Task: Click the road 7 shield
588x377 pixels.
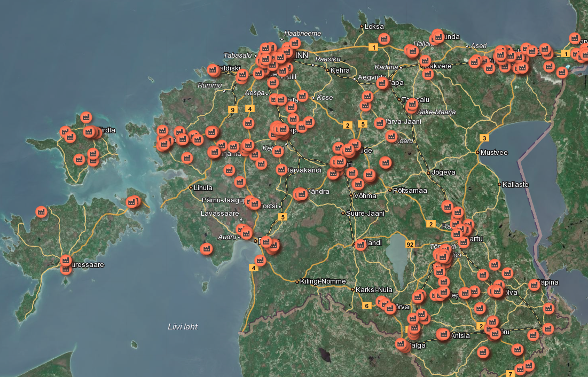Action: coord(510,374)
